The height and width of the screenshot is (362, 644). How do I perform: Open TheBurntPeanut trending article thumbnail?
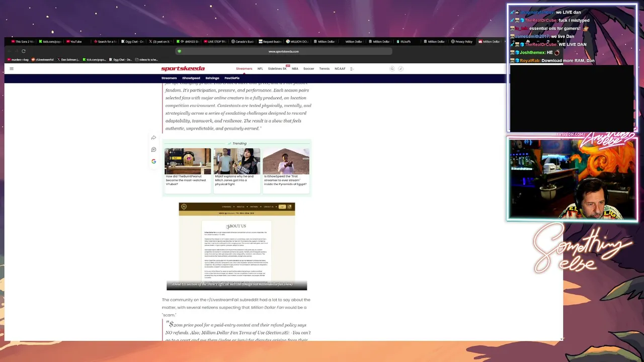point(188,161)
